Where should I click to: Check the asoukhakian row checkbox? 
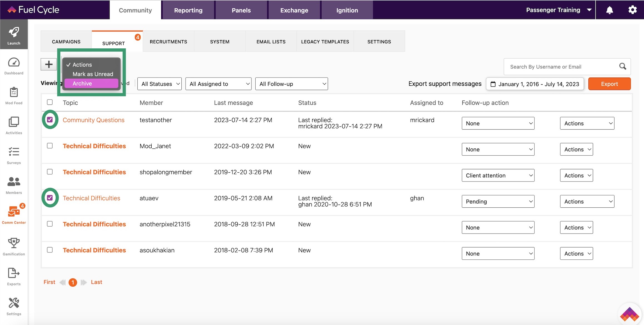(50, 250)
